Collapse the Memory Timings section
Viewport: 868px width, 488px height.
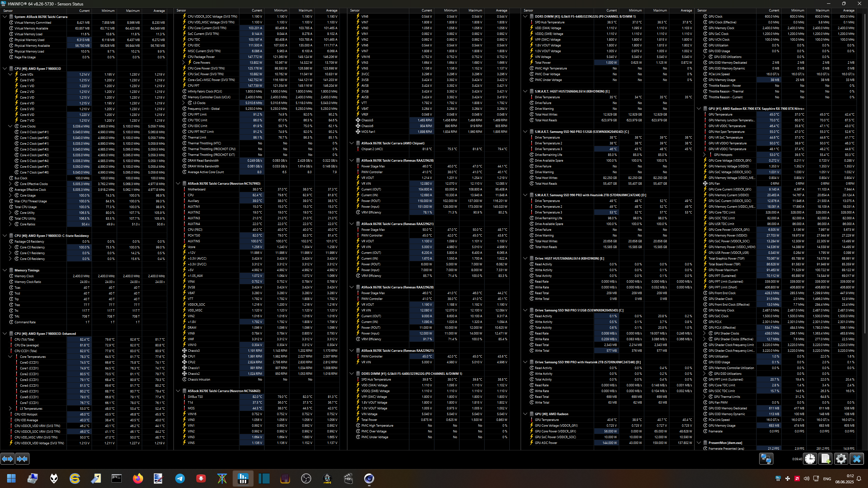pyautogui.click(x=5, y=270)
